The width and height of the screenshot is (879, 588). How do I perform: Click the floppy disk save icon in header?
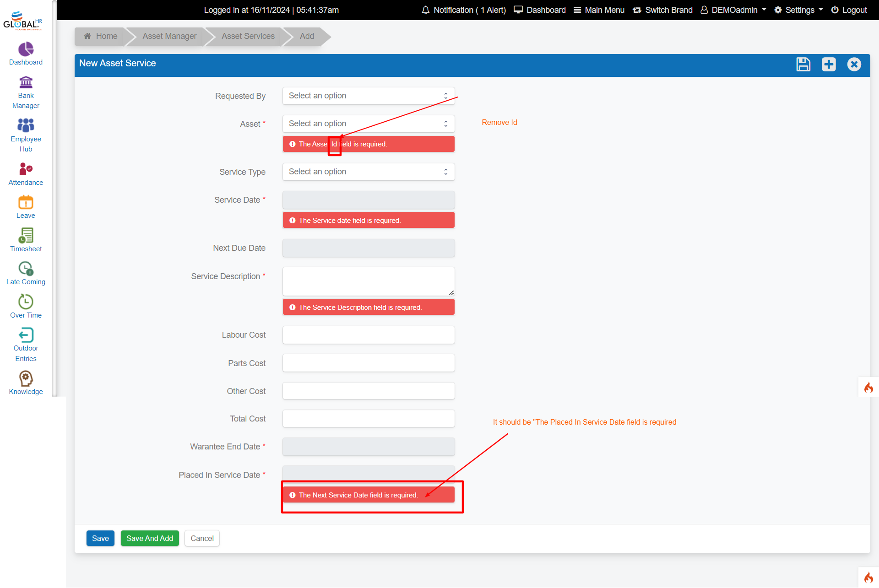(x=803, y=64)
